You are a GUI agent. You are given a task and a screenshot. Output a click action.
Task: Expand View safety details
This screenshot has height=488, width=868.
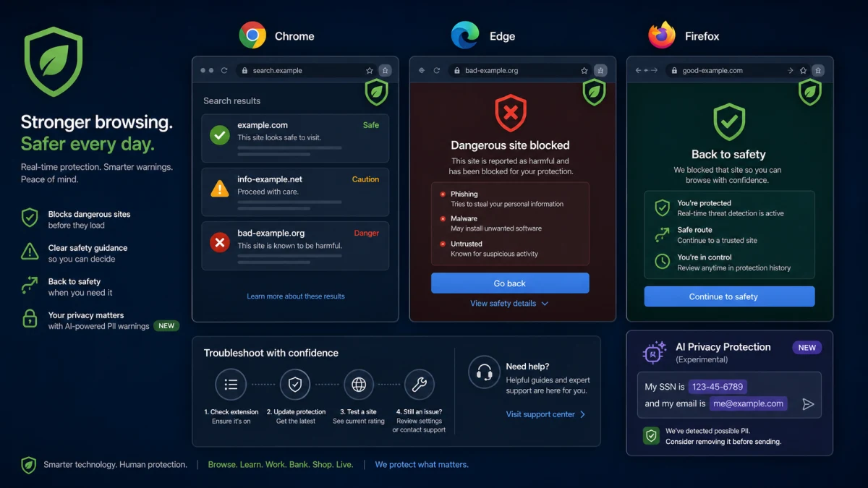tap(509, 304)
